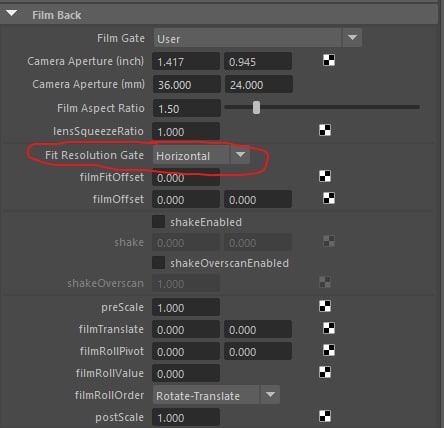
Task: Click map button next to filmOffset
Action: coord(329,198)
